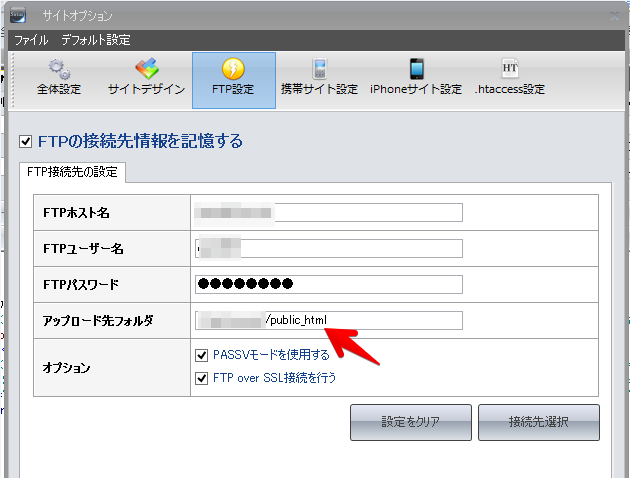This screenshot has height=478, width=630.
Task: Toggle FTPの接続先情報を記憶する checkbox
Action: (26, 141)
